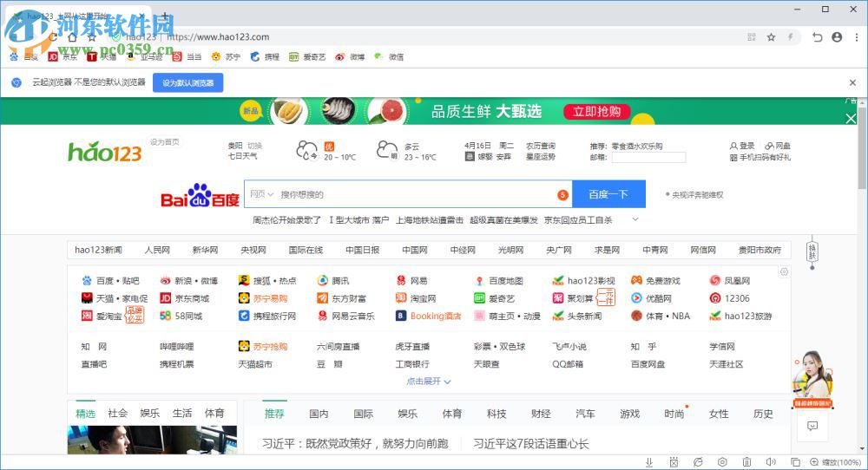
Task: Open the three-dot browser menu
Action: pyautogui.click(x=857, y=37)
